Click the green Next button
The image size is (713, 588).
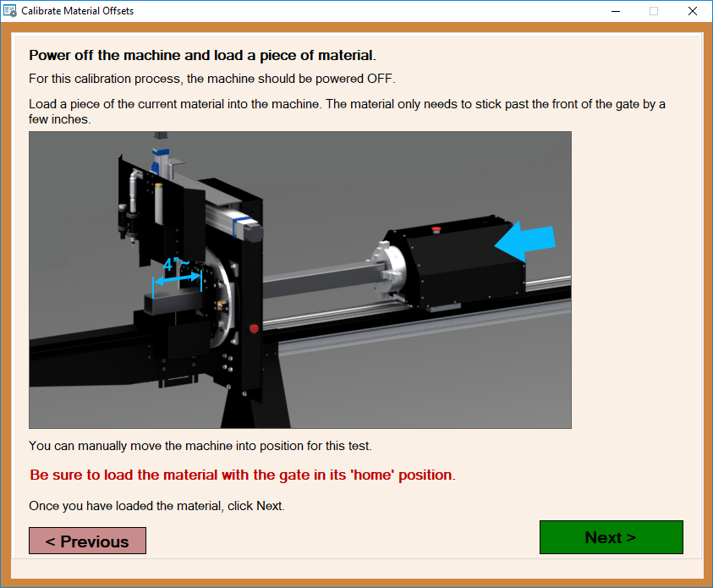(611, 537)
